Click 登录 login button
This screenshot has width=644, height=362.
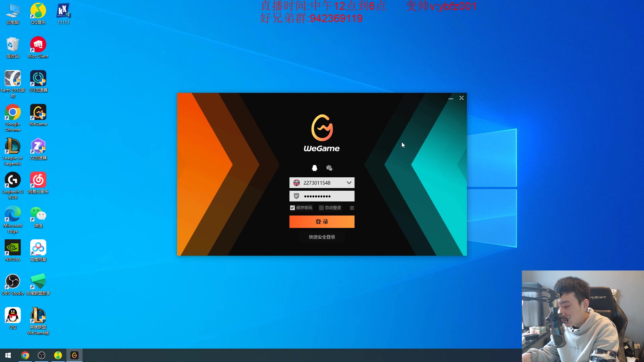click(322, 222)
